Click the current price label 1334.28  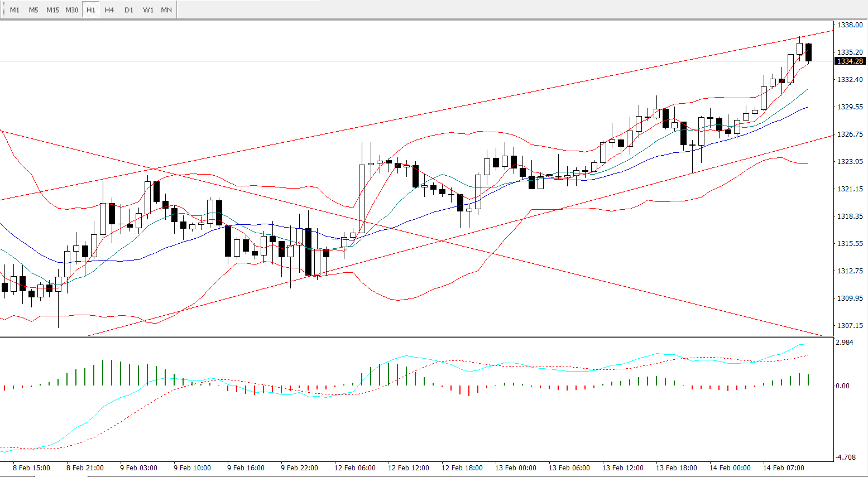coord(850,61)
